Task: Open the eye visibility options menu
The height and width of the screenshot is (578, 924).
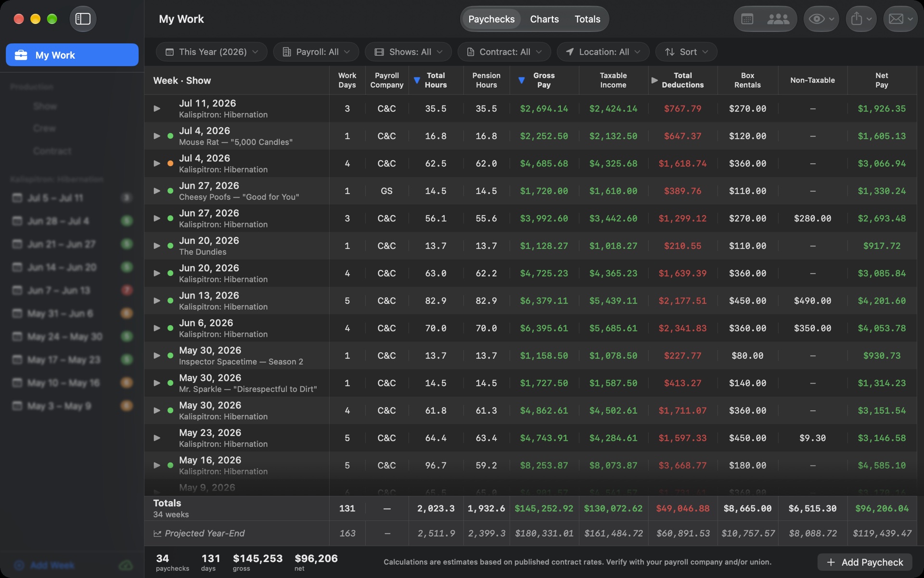Action: tap(821, 19)
